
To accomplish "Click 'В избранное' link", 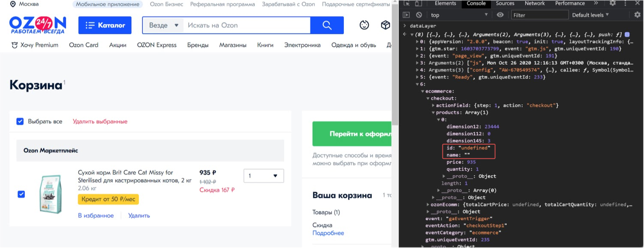I will [96, 215].
